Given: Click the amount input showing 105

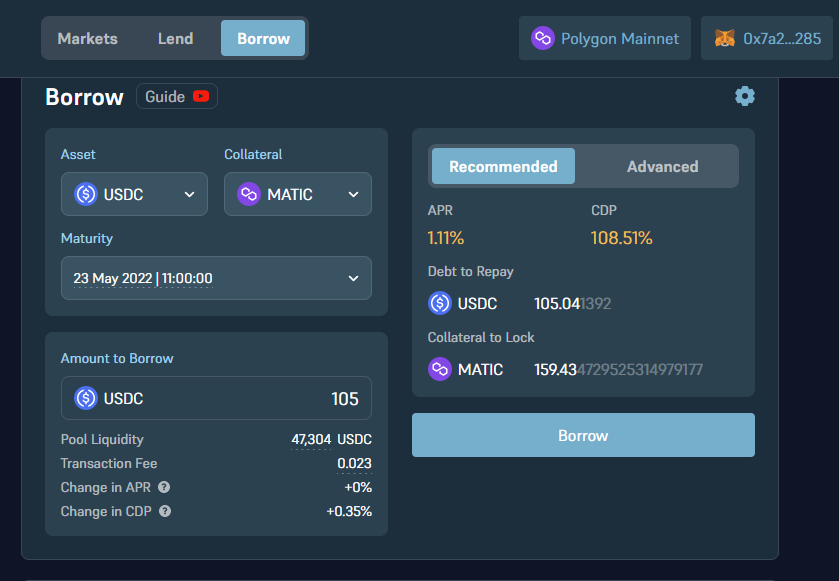Looking at the screenshot, I should [216, 398].
